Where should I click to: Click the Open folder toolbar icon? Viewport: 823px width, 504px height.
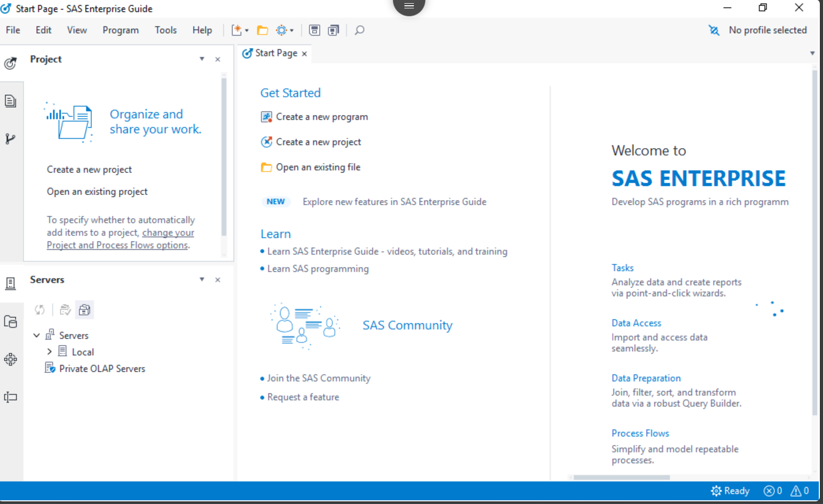tap(263, 30)
